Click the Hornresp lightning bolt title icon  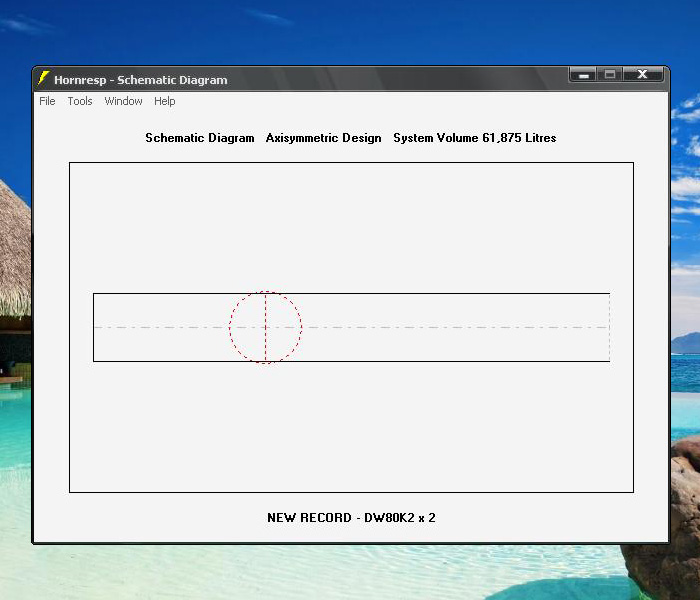click(43, 78)
